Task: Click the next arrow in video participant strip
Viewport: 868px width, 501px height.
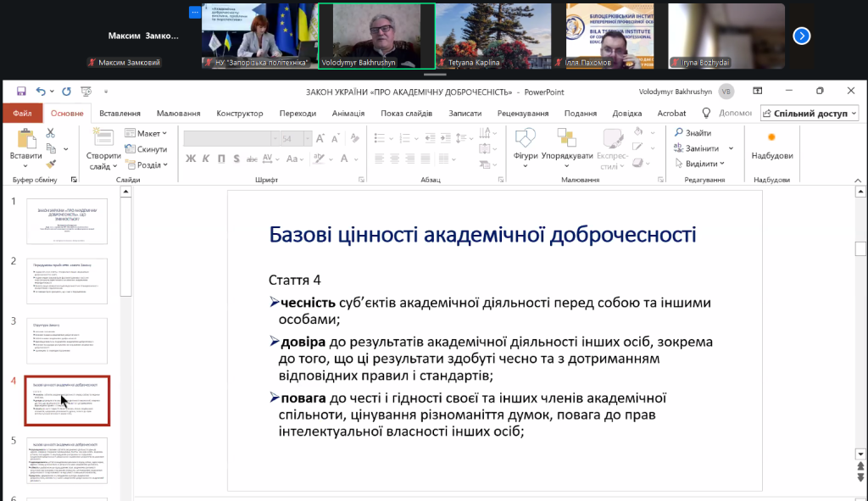Action: [x=802, y=36]
